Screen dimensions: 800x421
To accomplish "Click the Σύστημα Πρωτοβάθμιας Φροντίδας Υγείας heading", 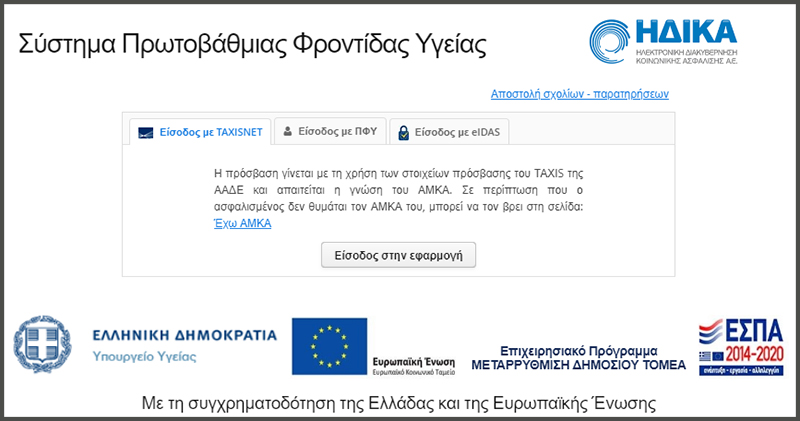I will pyautogui.click(x=253, y=45).
